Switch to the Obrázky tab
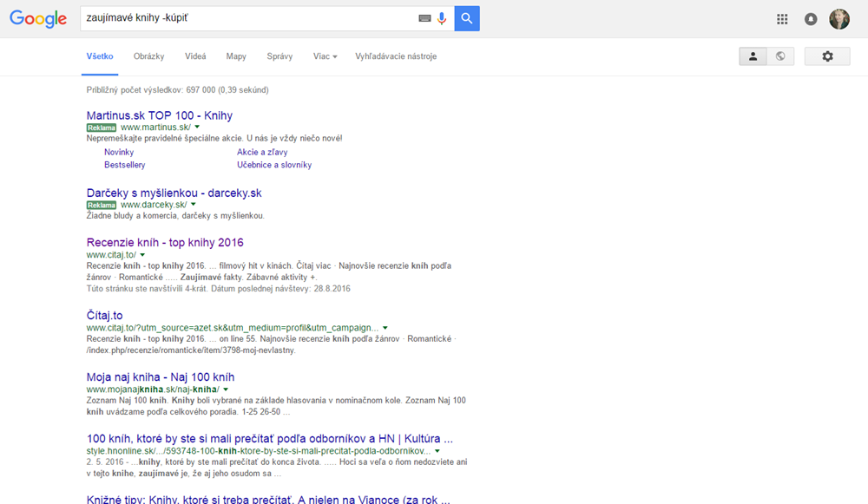Image resolution: width=868 pixels, height=504 pixels. click(149, 56)
